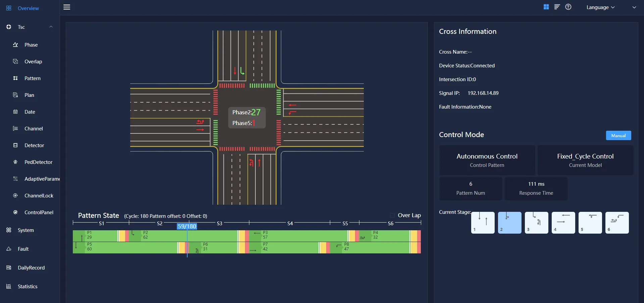Click the Fixed_Cycle Control card
This screenshot has width=644, height=303.
[585, 160]
